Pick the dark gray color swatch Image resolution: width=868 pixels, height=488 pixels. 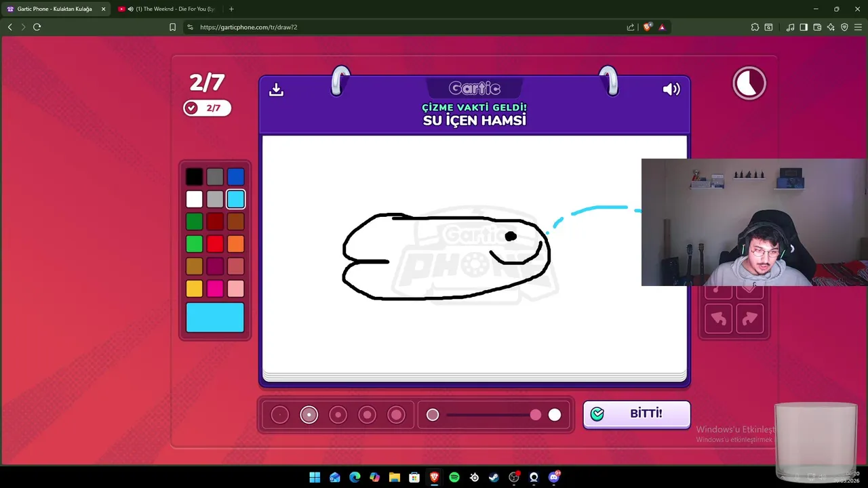coord(215,177)
